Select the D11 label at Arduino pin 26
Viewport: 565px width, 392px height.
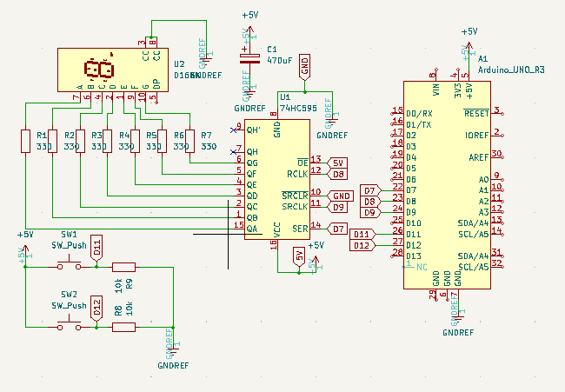(x=362, y=235)
